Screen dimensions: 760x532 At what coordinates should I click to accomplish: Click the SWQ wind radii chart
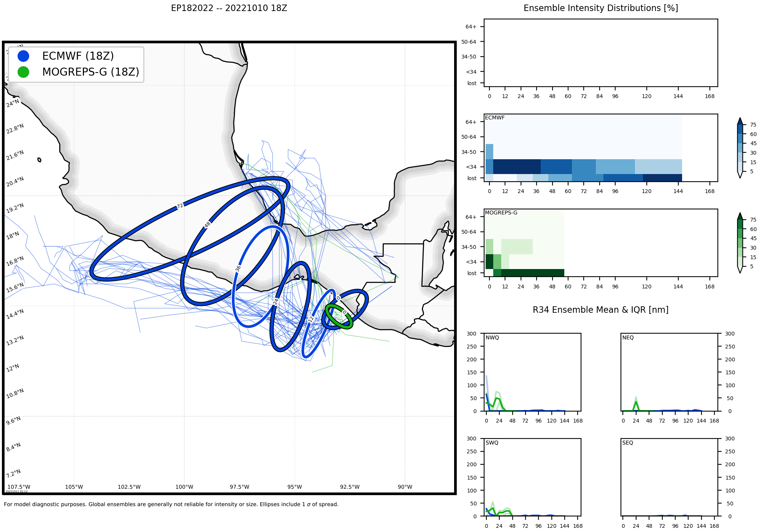click(x=532, y=477)
